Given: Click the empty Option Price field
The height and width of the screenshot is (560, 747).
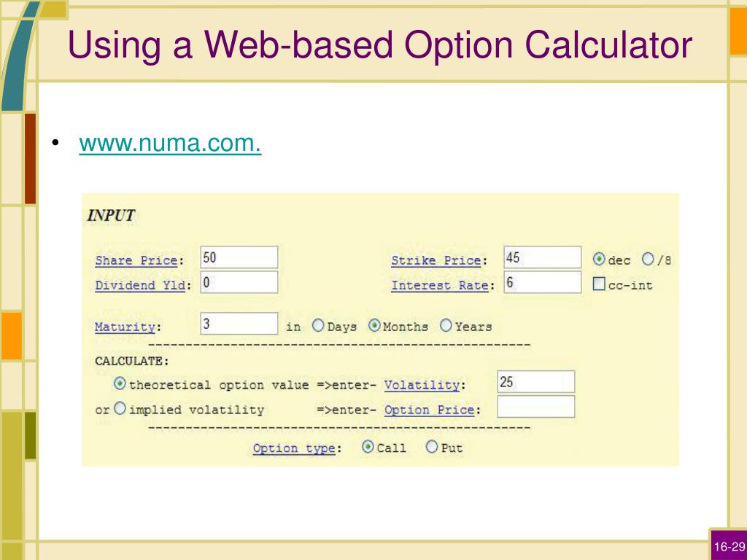Looking at the screenshot, I should tap(536, 407).
